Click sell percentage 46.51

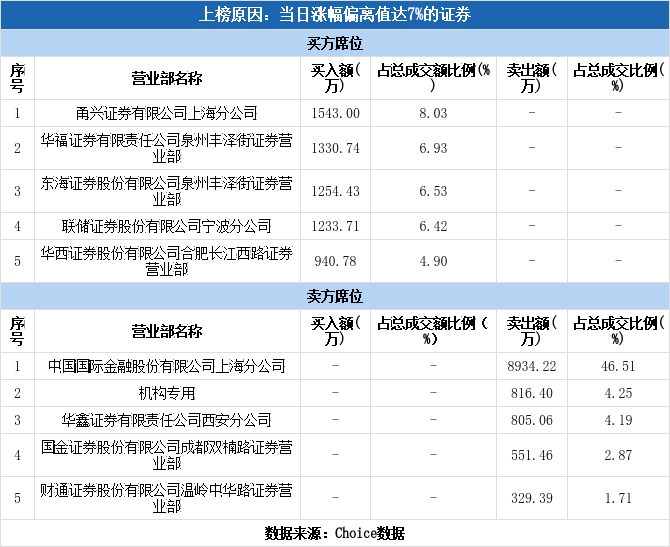click(618, 366)
